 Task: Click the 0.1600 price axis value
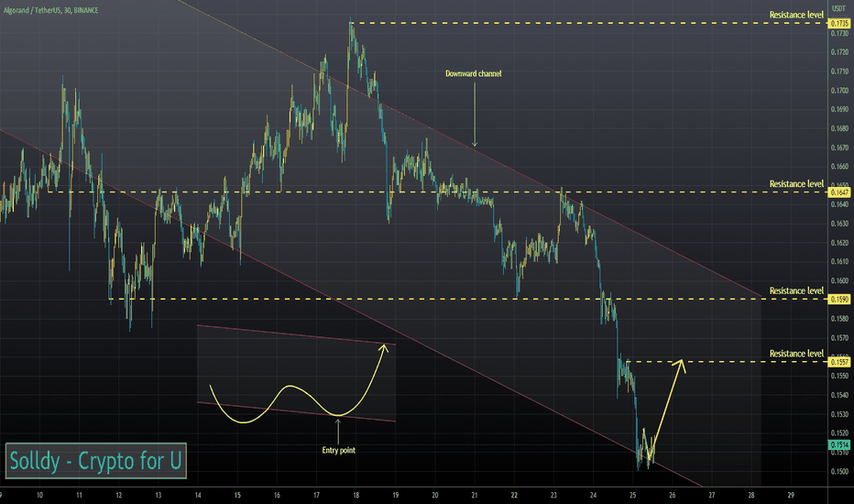[x=839, y=280]
